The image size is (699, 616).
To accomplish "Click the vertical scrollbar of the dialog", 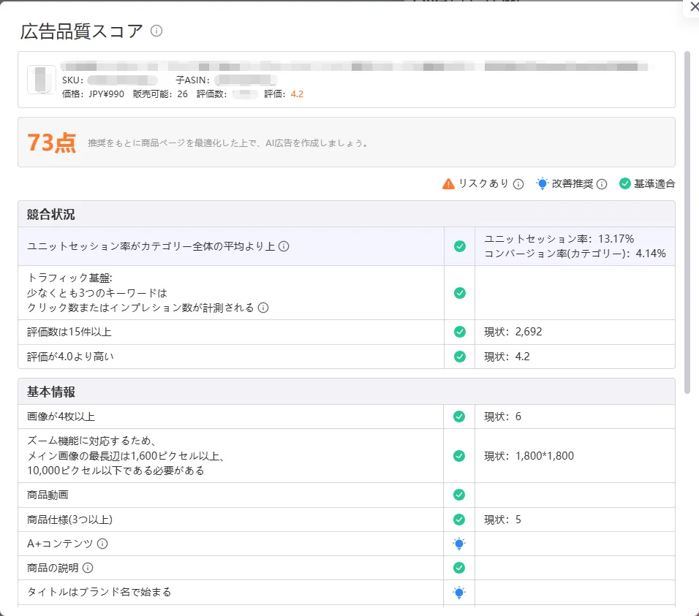I will [687, 223].
